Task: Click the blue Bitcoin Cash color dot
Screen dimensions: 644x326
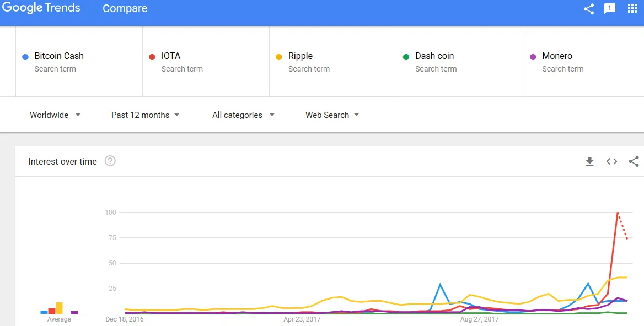Action: (25, 57)
